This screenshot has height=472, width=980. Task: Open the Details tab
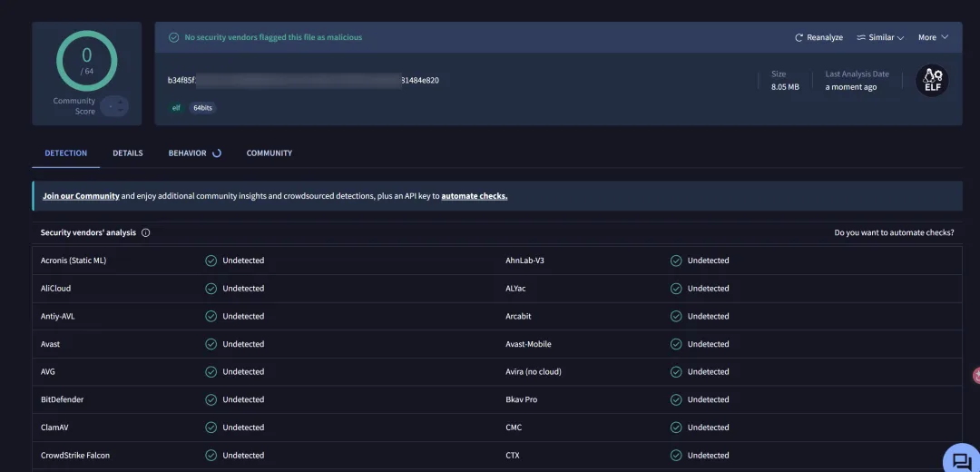(x=128, y=153)
